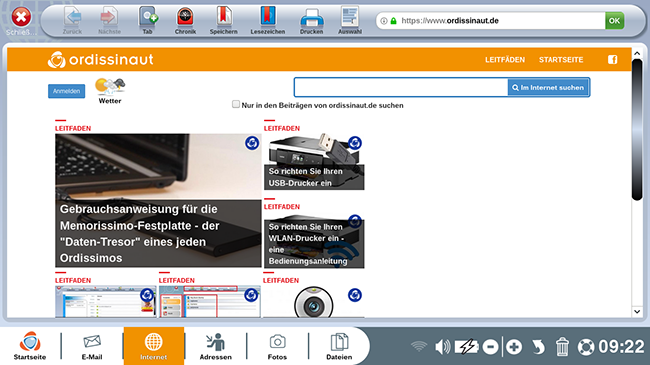Open the Fotos app
The image size is (650, 365).
[277, 346]
